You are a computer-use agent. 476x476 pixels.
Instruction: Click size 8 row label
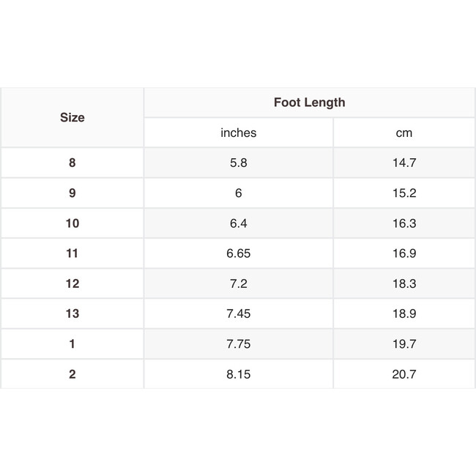click(x=72, y=163)
